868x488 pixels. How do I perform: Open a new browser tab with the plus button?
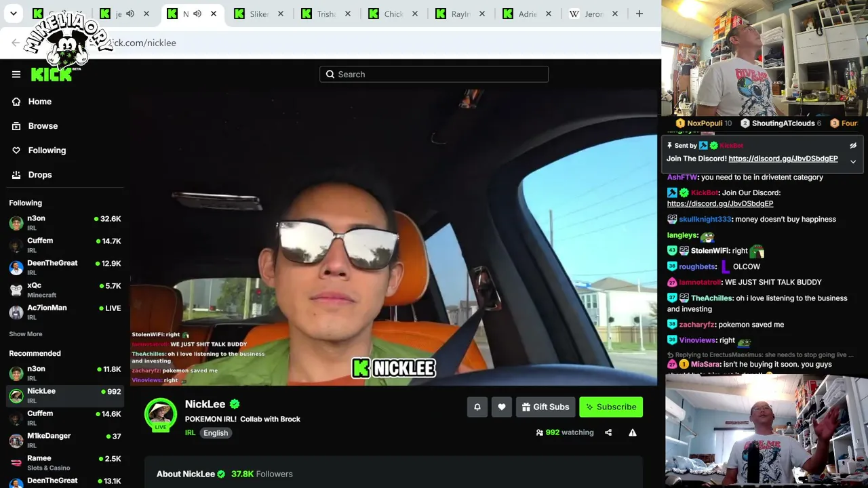639,14
